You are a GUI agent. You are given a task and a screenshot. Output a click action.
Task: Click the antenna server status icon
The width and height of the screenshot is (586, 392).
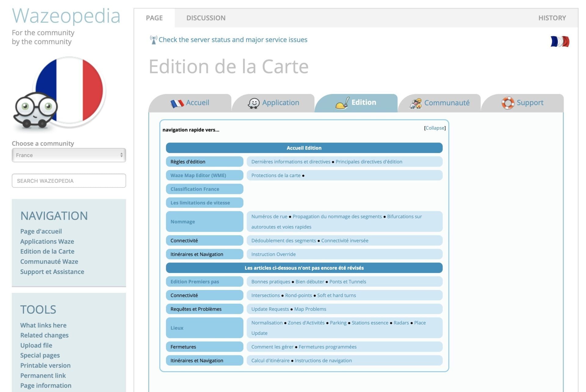[x=153, y=40]
